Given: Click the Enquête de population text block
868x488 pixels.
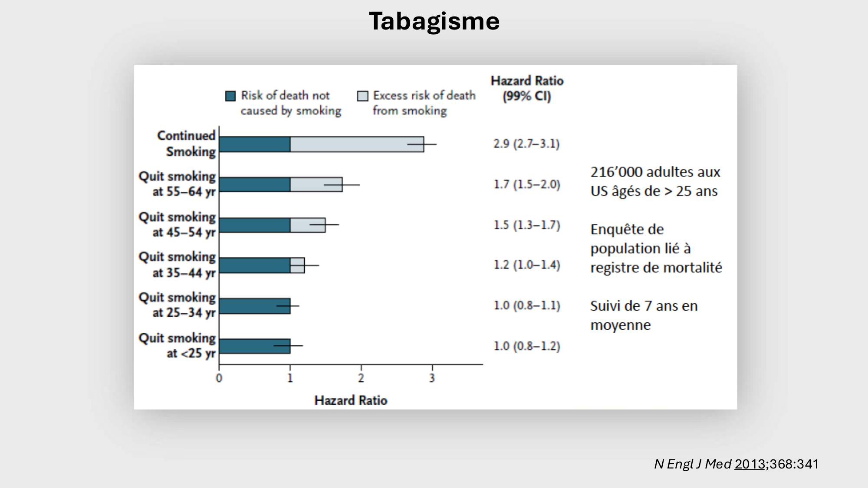Looking at the screenshot, I should point(656,248).
